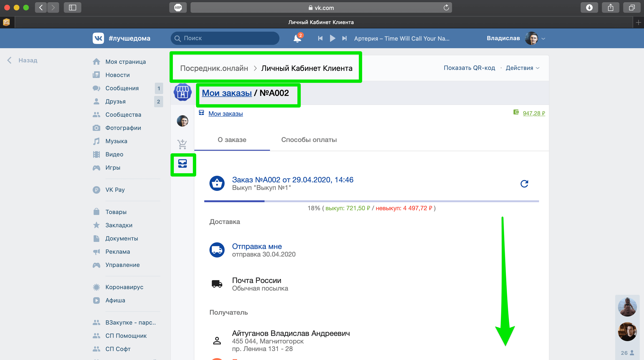Open the Действия dropdown menu
The image size is (644, 360).
pyautogui.click(x=522, y=68)
